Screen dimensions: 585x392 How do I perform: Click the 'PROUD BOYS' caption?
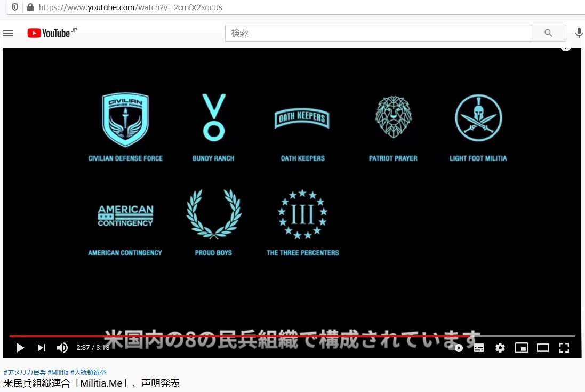tap(213, 253)
